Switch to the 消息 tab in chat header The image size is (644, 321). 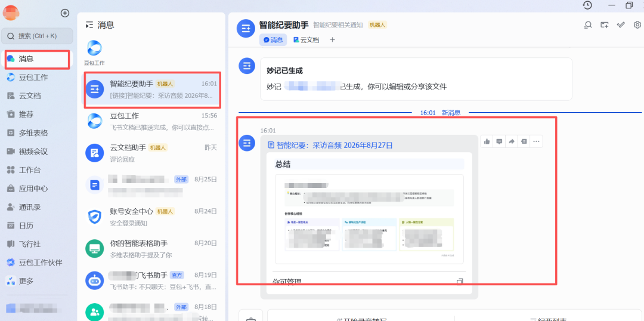274,40
